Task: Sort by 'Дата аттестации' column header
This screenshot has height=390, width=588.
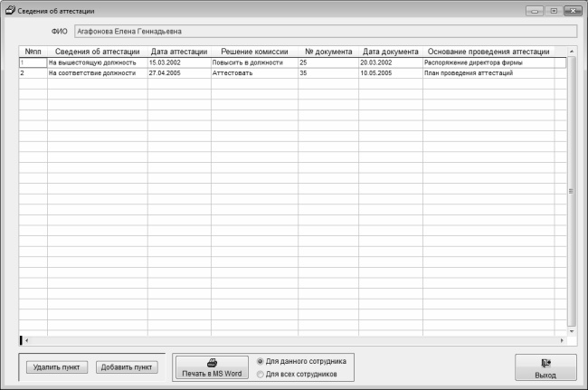Action: pos(179,52)
